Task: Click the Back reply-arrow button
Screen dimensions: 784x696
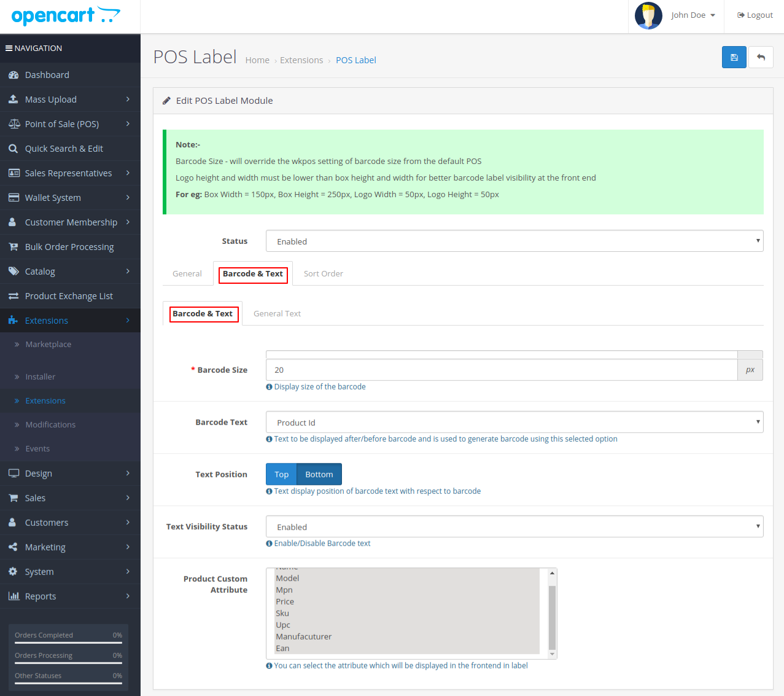Action: coord(761,57)
